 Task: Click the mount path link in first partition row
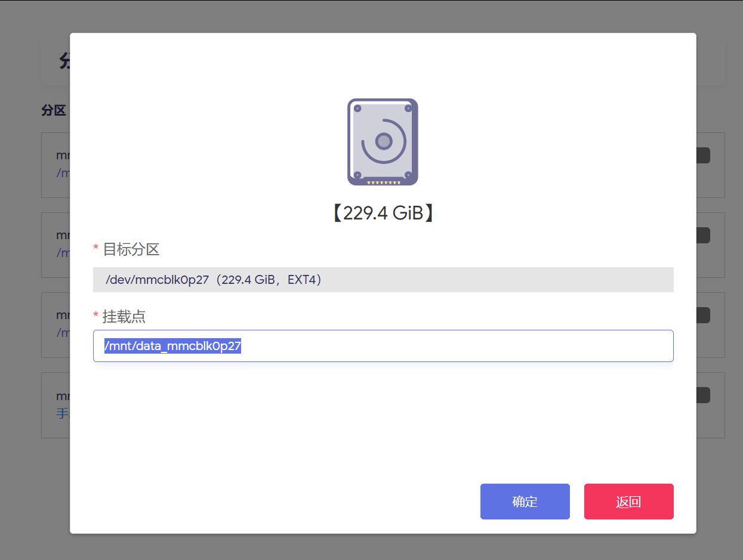tap(63, 173)
